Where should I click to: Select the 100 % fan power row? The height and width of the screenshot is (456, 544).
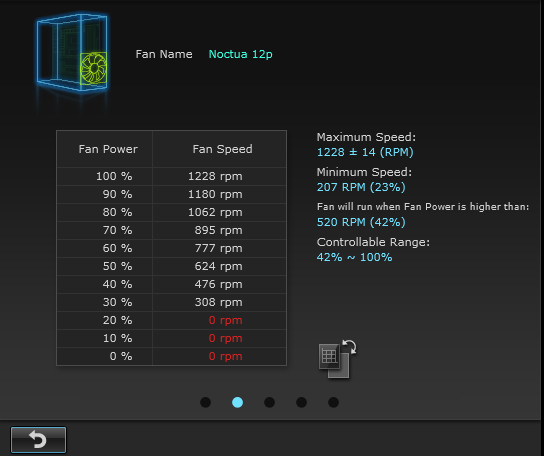coord(171,176)
